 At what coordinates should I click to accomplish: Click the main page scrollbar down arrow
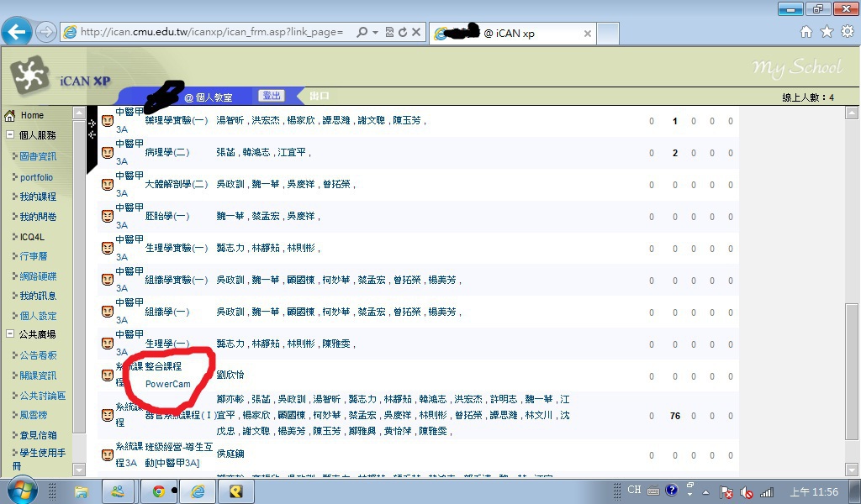[x=852, y=470]
